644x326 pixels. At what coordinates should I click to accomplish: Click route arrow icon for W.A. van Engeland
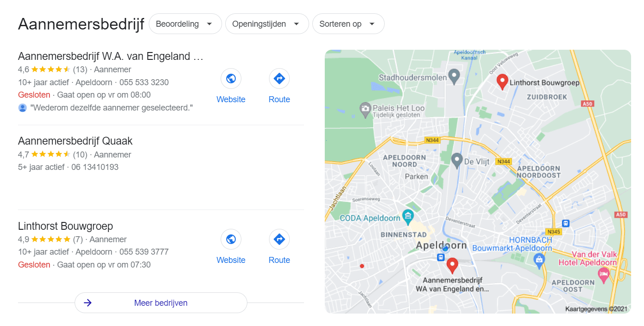(x=279, y=79)
